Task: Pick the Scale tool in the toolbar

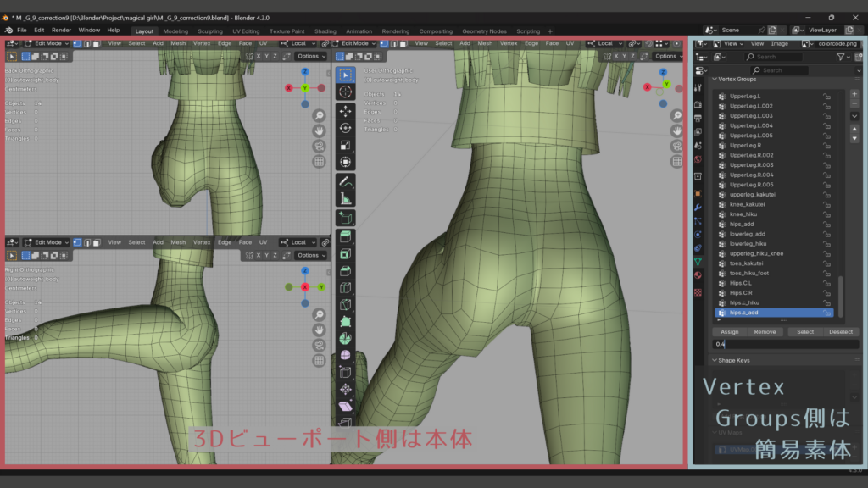Action: click(346, 145)
